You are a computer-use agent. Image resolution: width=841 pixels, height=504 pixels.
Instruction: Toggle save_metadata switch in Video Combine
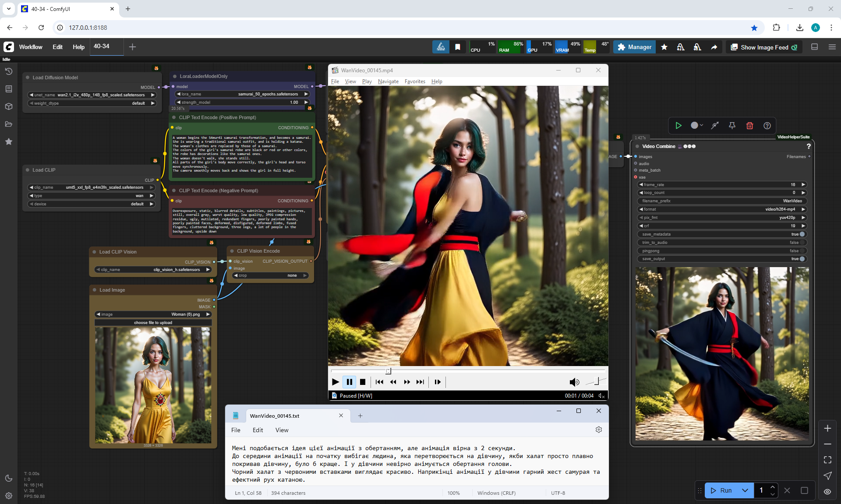pyautogui.click(x=802, y=234)
